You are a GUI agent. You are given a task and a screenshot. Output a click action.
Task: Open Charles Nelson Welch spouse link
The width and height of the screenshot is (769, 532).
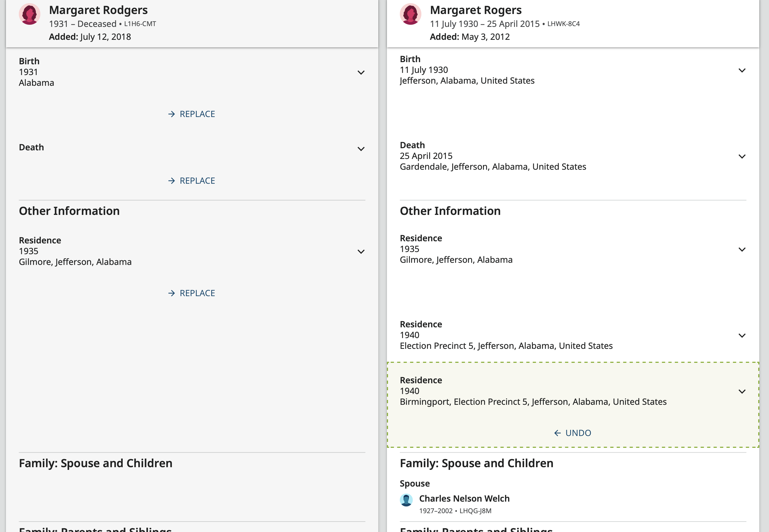pyautogui.click(x=464, y=498)
